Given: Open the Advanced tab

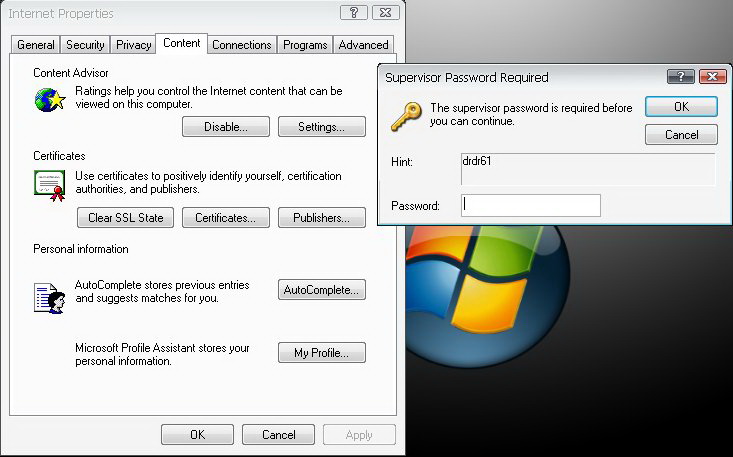Looking at the screenshot, I should [x=363, y=45].
